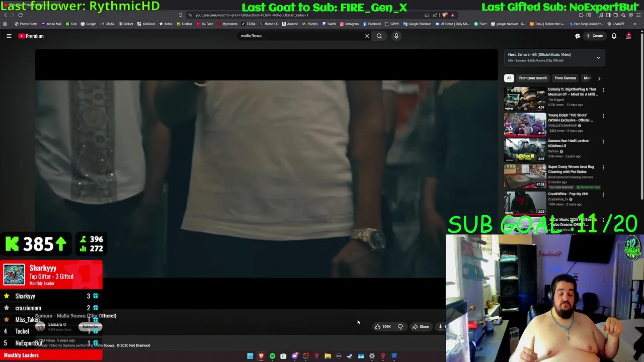Open options menu for the Young Dolph video

603,116
